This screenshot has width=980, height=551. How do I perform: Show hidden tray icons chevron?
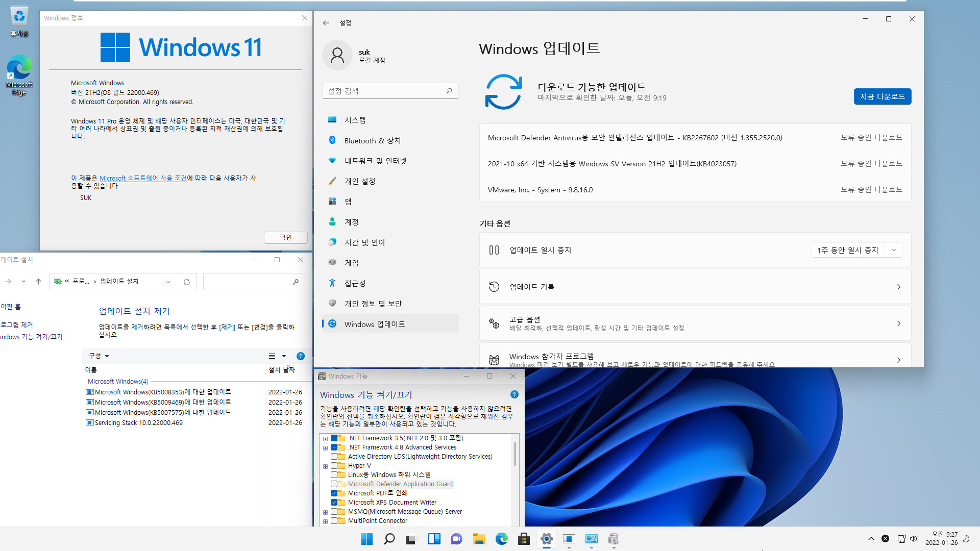point(871,539)
